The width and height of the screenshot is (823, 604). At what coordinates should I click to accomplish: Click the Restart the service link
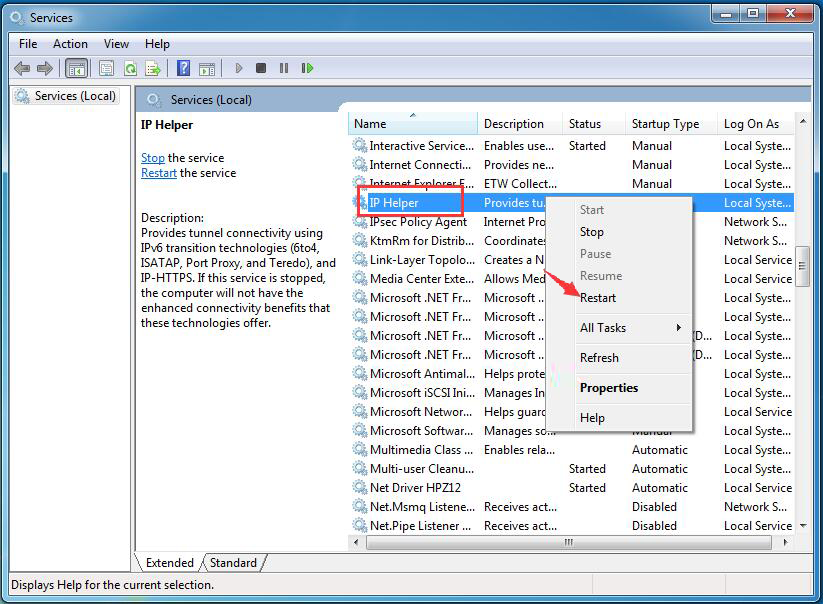click(x=159, y=173)
